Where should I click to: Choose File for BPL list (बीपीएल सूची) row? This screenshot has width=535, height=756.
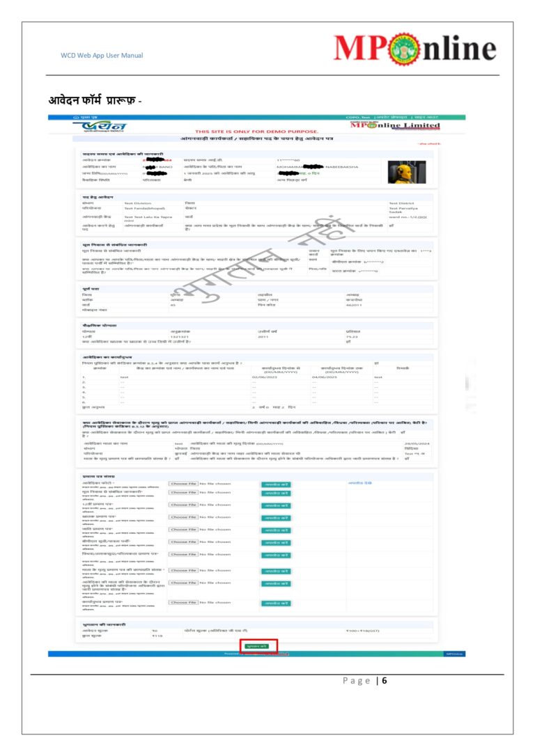[183, 542]
